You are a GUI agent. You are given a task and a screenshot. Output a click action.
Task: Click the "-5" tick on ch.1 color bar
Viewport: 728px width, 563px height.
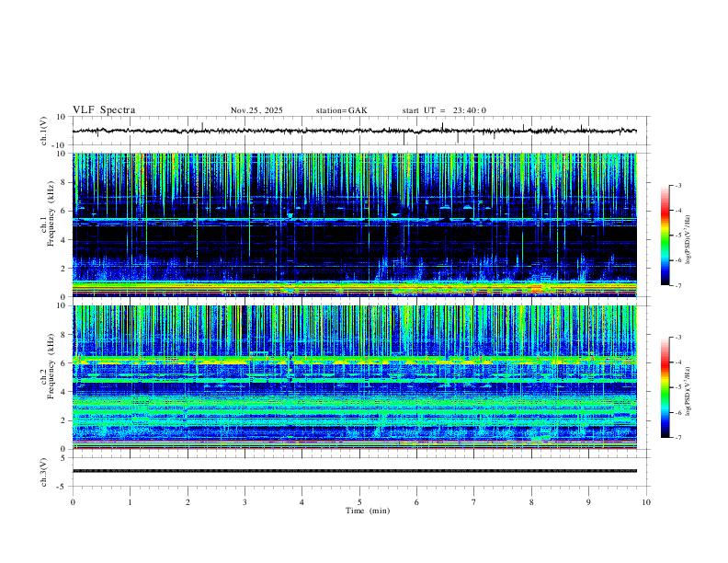(x=677, y=236)
